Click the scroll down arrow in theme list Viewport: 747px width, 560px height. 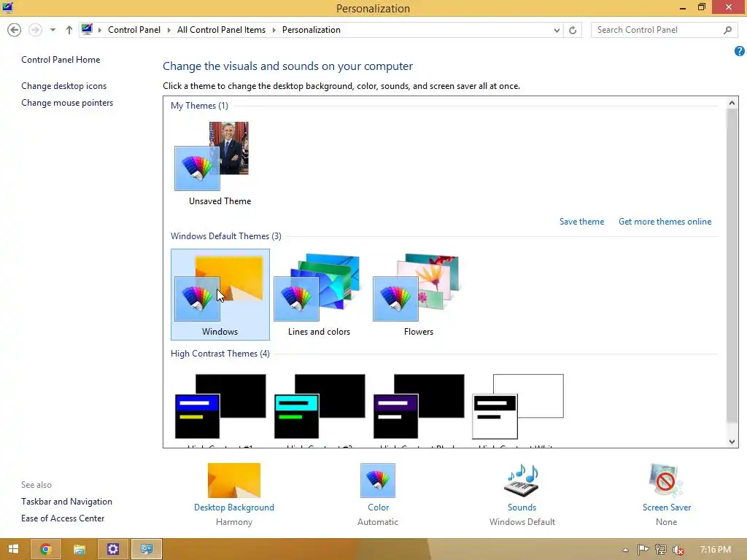(x=732, y=441)
